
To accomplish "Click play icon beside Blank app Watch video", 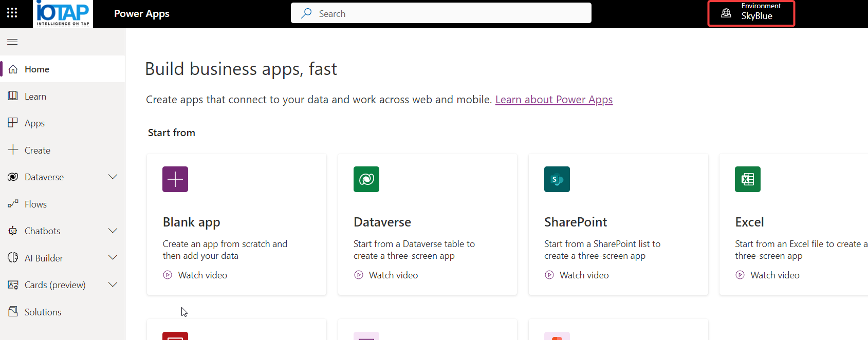I will click(x=168, y=275).
